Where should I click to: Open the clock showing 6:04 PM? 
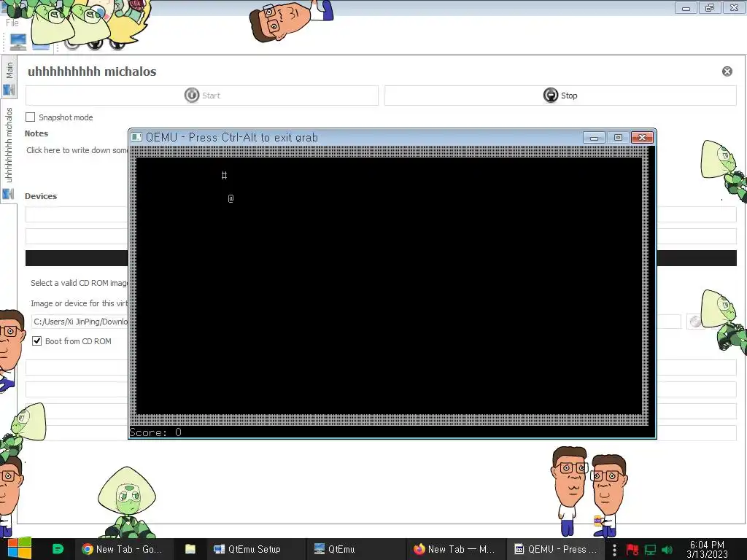(707, 549)
